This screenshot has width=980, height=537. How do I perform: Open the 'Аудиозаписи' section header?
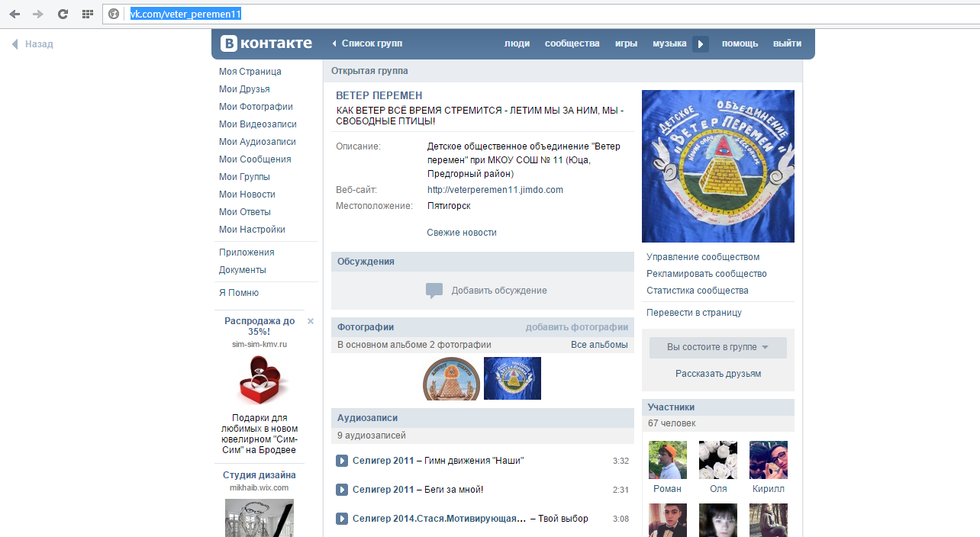pos(482,418)
